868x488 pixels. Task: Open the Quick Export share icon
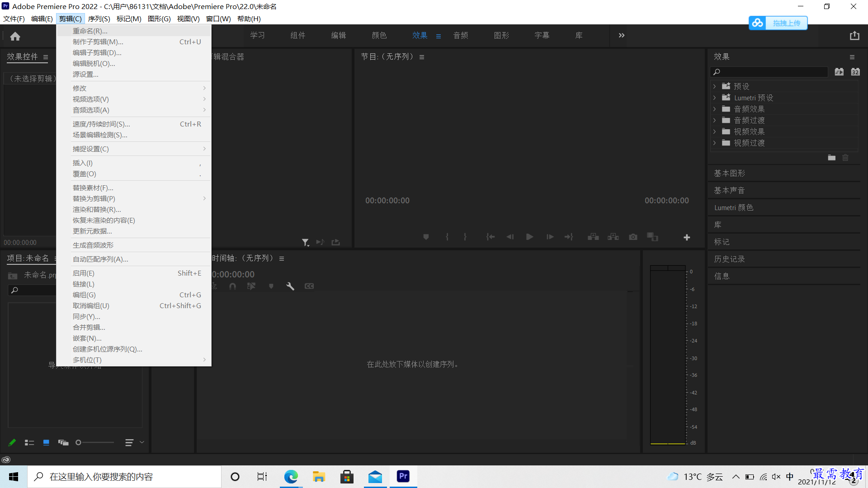854,36
